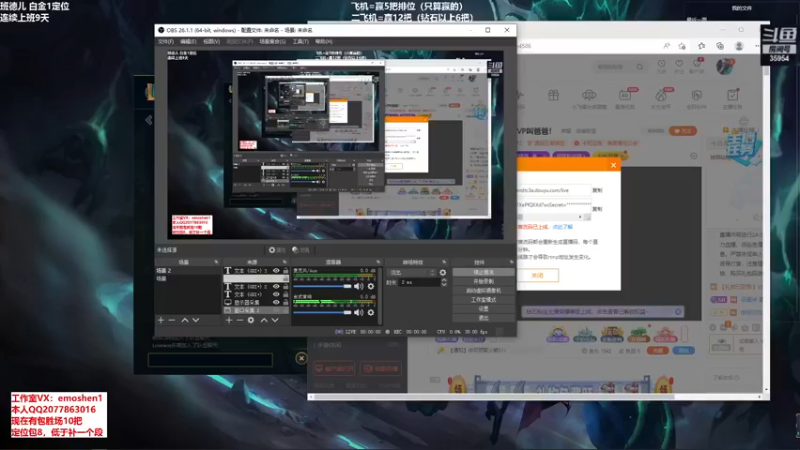800x450 pixels.
Task: Adjust the microphone/Aux volume slider
Action: 322,286
